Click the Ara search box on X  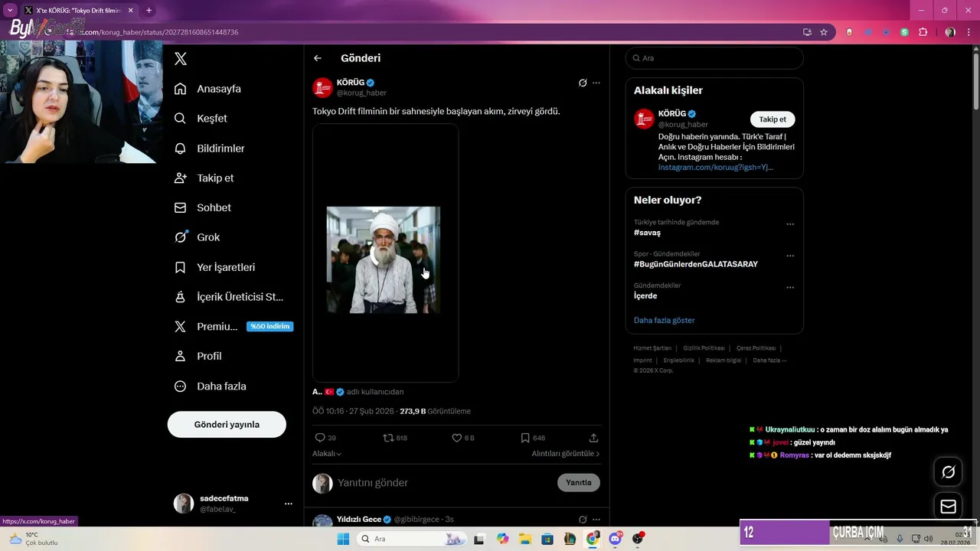point(714,58)
